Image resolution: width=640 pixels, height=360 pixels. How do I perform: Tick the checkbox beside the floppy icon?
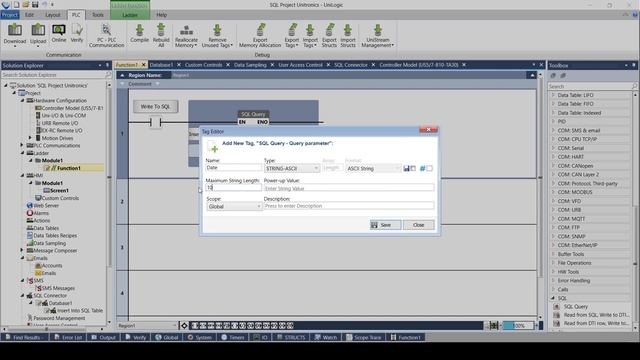click(413, 168)
